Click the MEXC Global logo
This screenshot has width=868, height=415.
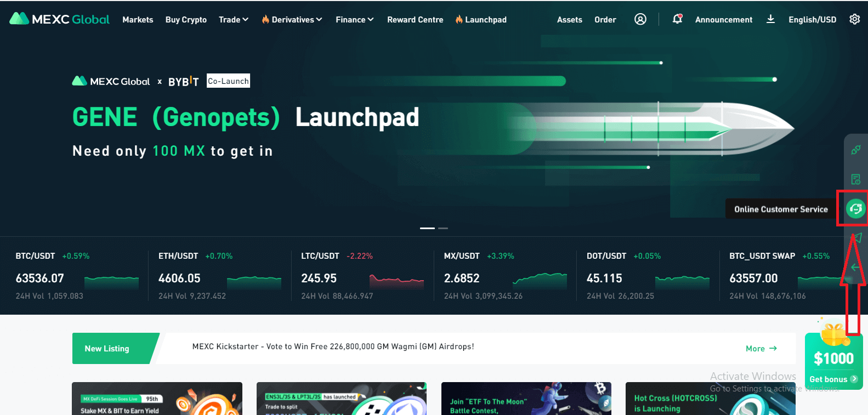59,19
